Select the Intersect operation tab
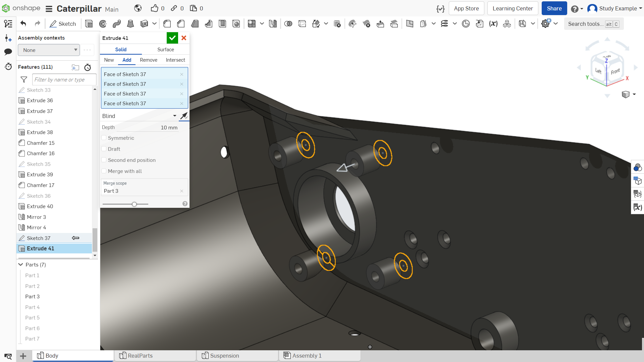The width and height of the screenshot is (644, 362). (x=175, y=60)
